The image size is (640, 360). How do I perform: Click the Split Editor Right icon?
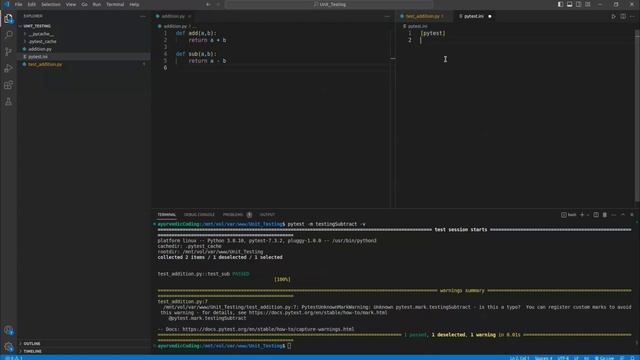pyautogui.click(x=623, y=16)
